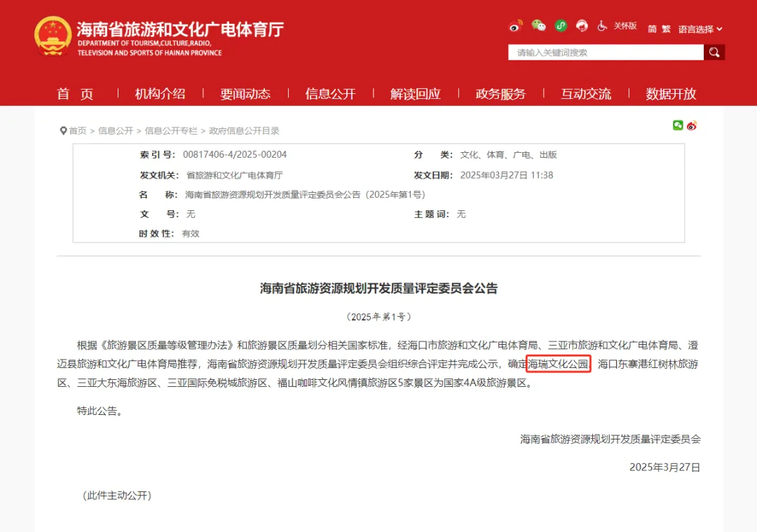This screenshot has height=532, width=757.
Task: Open the 信息公开 navigation item
Action: click(x=330, y=94)
